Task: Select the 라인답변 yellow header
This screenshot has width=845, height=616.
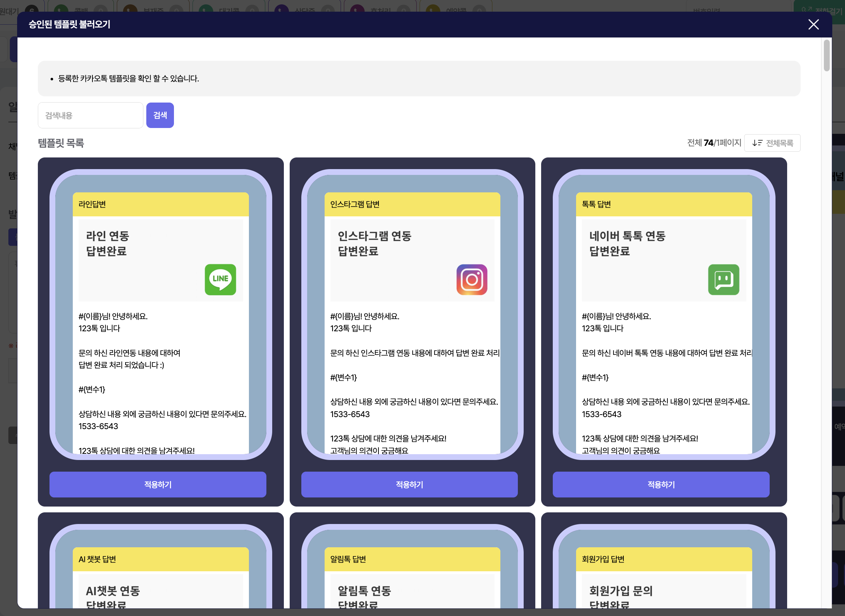Action: point(160,204)
